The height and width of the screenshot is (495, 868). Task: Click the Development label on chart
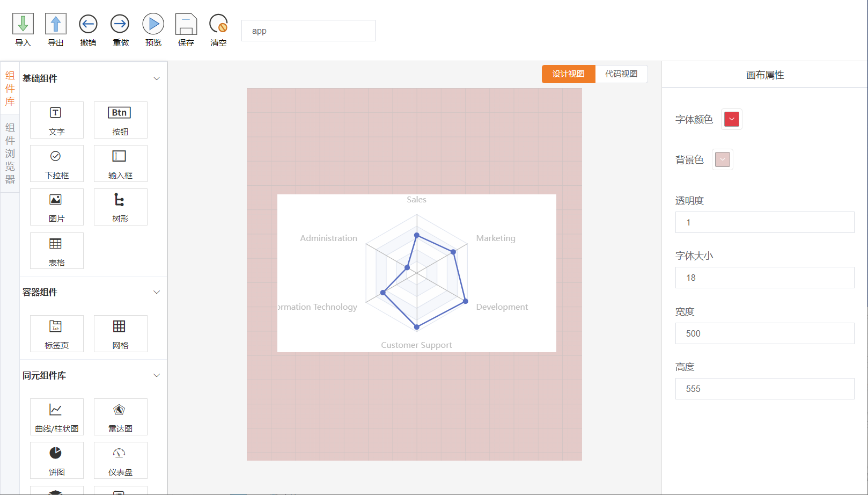[x=502, y=307]
